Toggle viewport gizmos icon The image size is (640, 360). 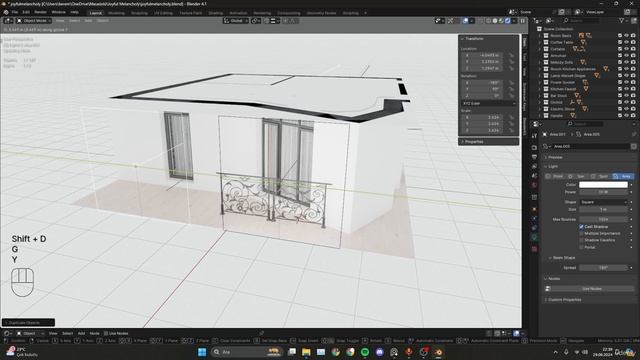(x=450, y=20)
